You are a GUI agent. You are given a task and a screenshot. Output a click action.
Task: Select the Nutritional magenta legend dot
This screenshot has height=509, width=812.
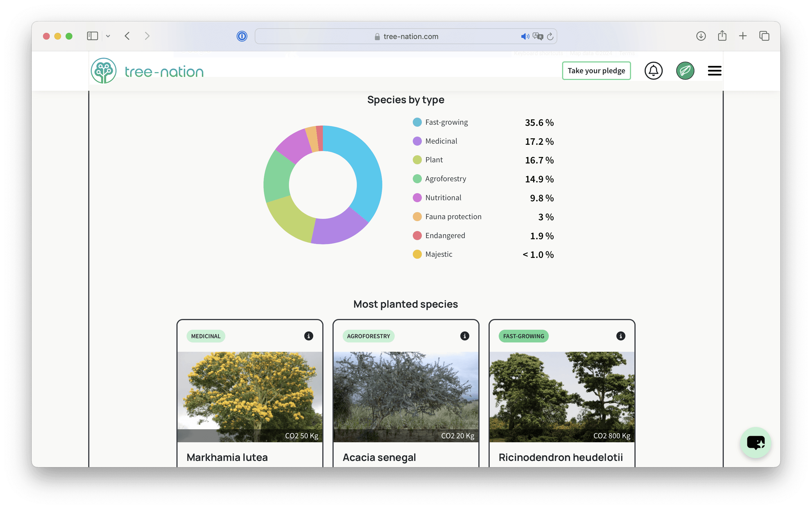[x=417, y=198]
